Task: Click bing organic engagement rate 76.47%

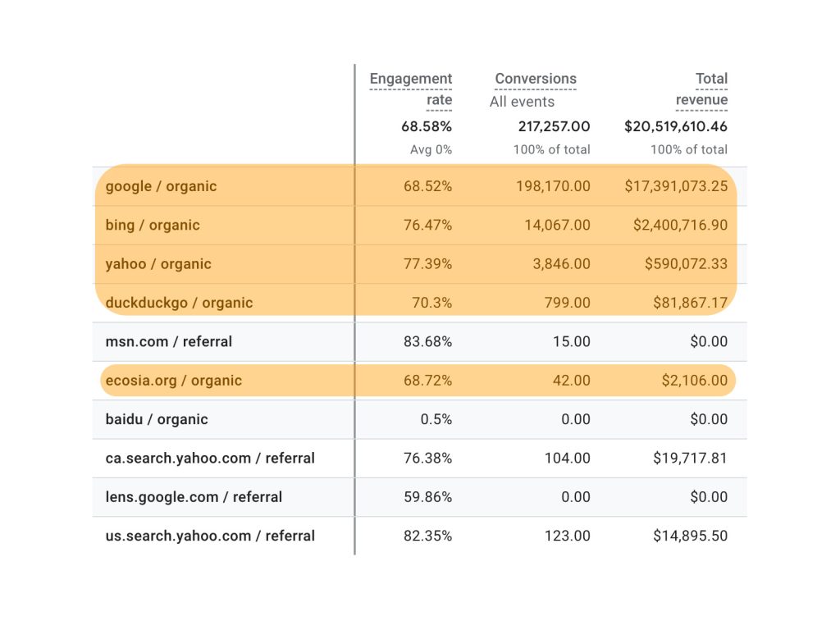Action: [427, 225]
